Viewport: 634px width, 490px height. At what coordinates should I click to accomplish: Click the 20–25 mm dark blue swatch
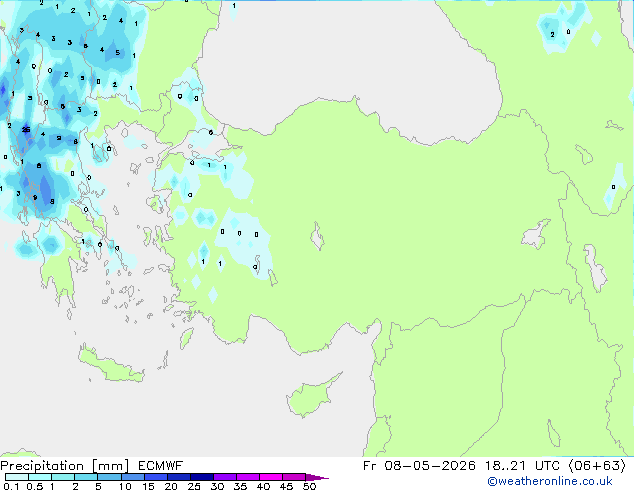click(178, 477)
